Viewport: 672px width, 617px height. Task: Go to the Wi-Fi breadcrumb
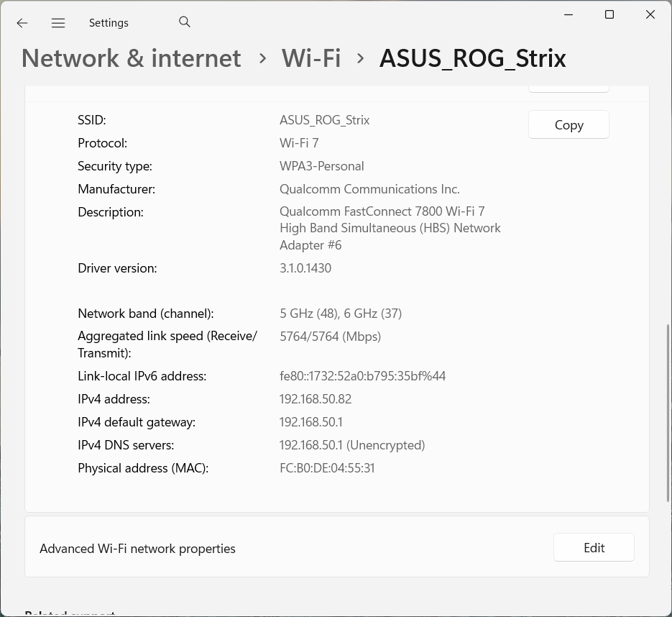click(x=311, y=58)
